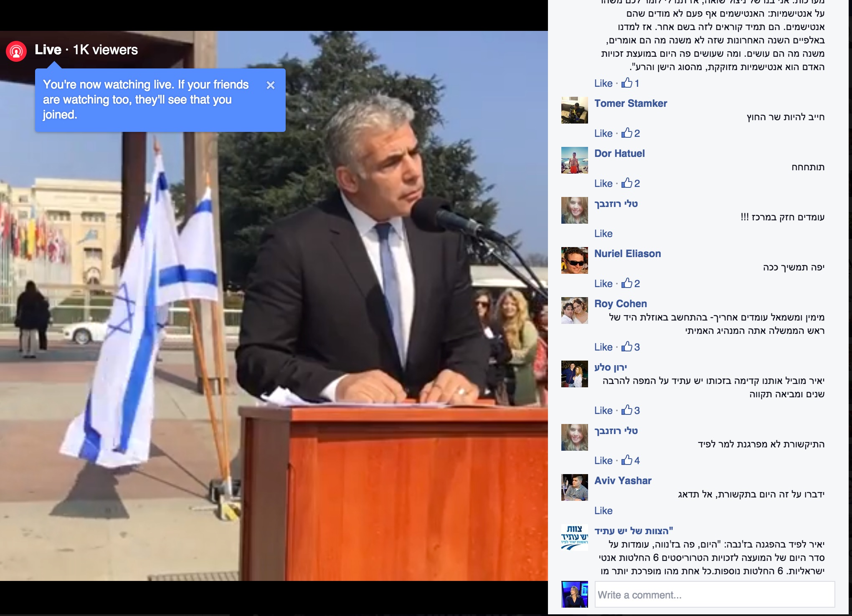Click thumbs-up icon showing 4 likes
This screenshot has height=616, width=852.
[x=626, y=460]
